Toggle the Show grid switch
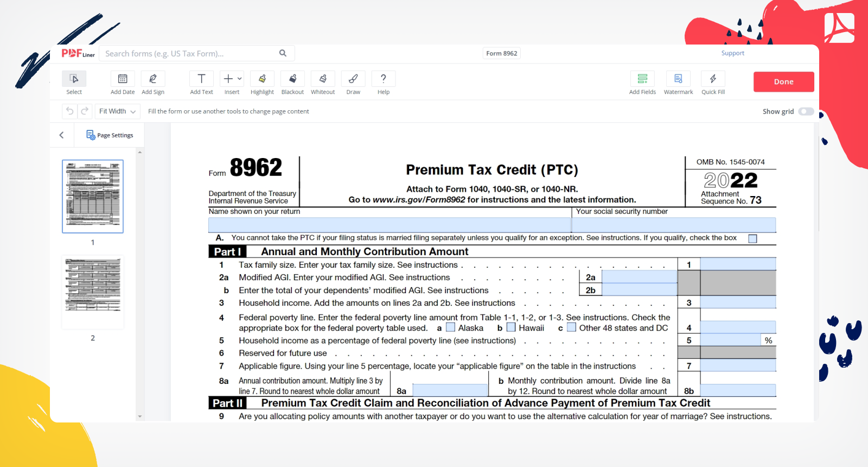 coord(806,111)
